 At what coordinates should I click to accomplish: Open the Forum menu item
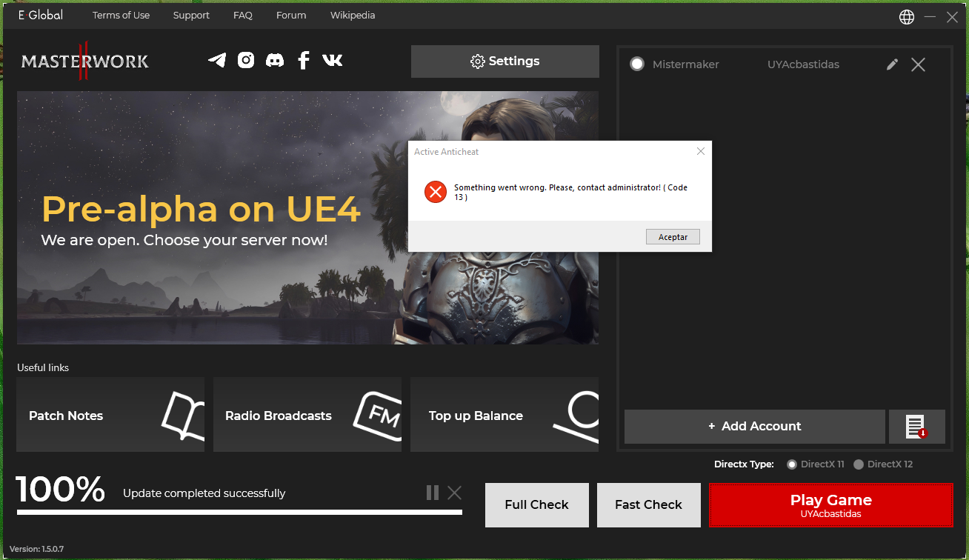(291, 16)
